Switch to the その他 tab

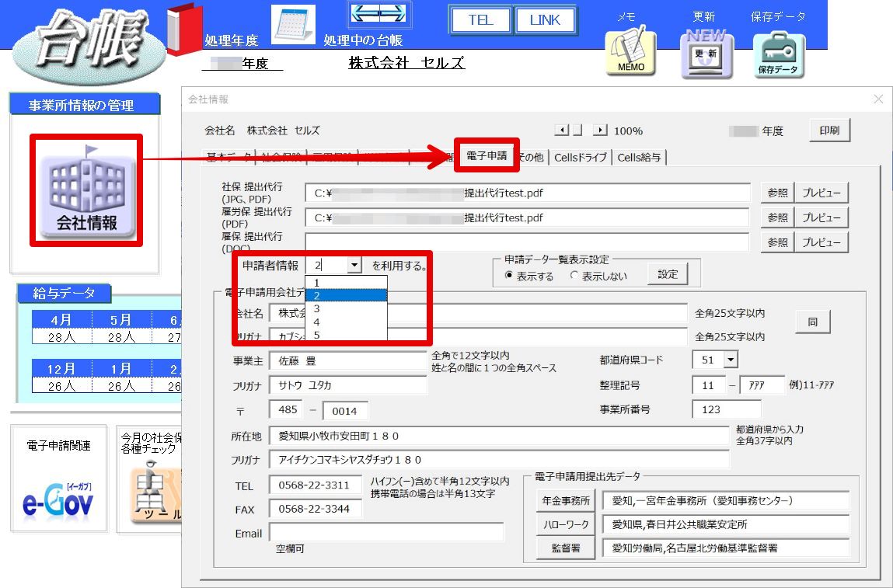(531, 157)
